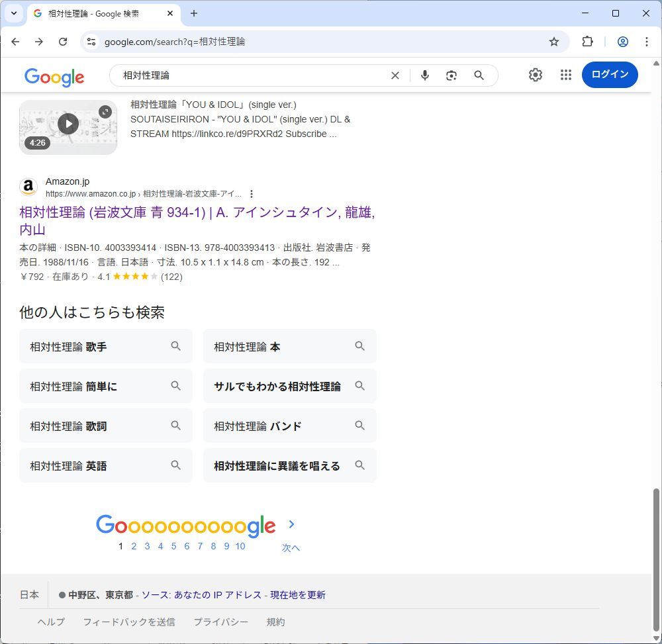Go to results page 4
The height and width of the screenshot is (644, 662).
pos(160,546)
